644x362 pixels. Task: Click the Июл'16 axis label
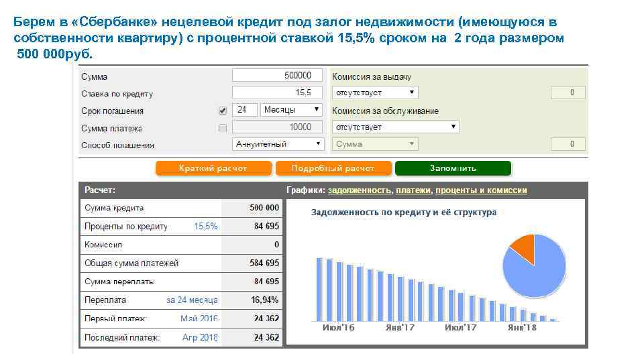coord(338,328)
